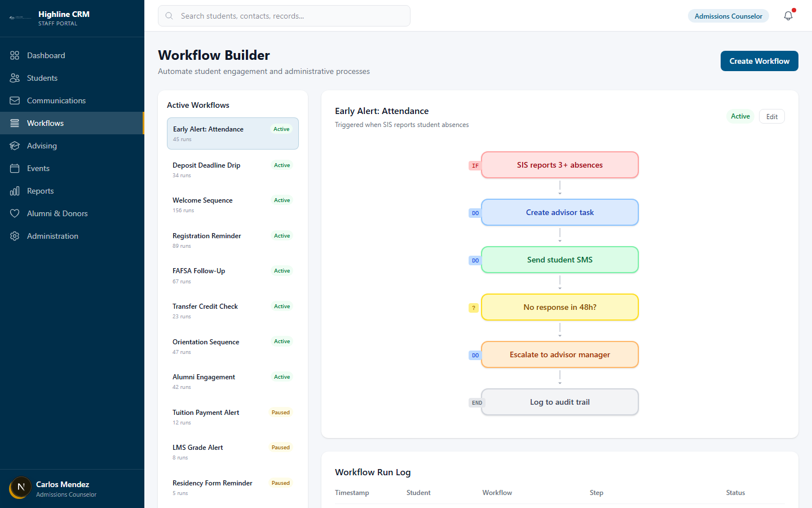Open the Events calendar icon
The image size is (812, 508).
15,168
